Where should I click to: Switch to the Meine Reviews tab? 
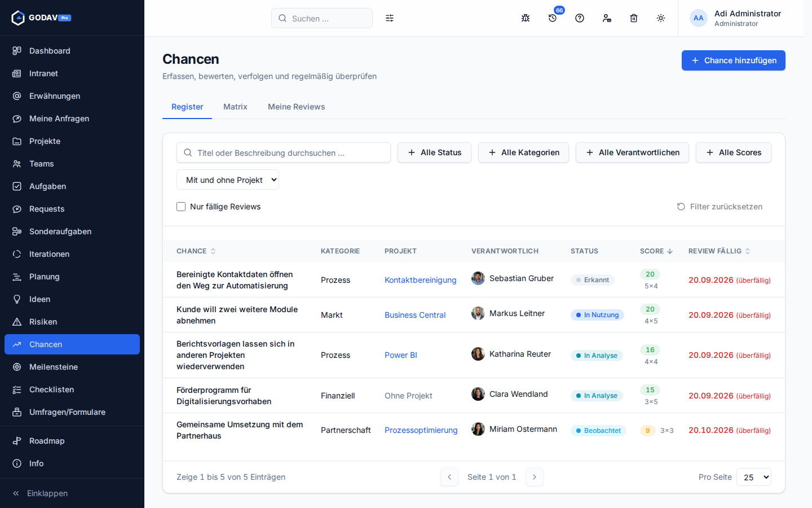pyautogui.click(x=297, y=107)
